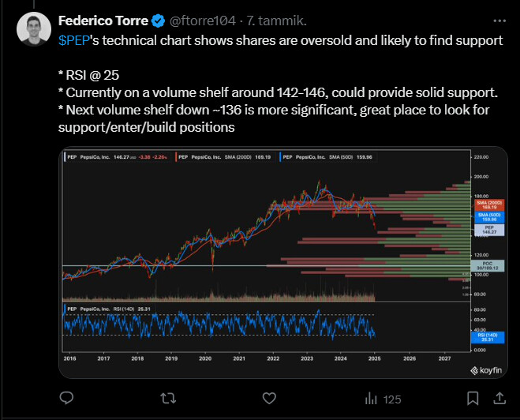Open the three-dot more options menu

click(x=499, y=21)
